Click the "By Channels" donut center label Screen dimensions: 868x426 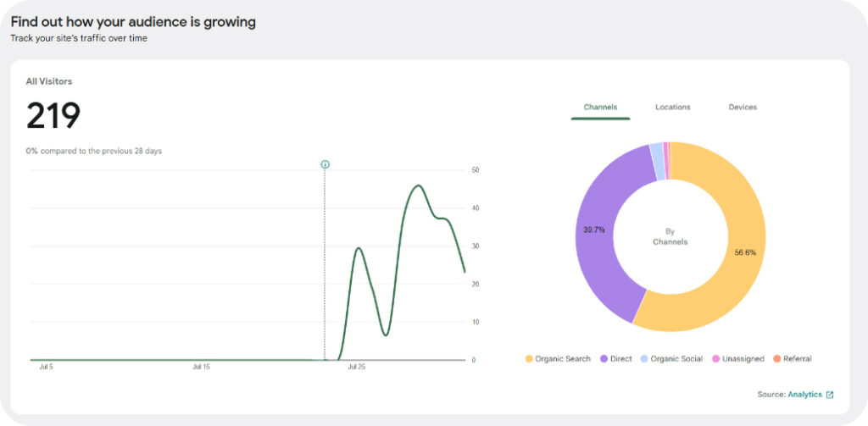coord(670,236)
